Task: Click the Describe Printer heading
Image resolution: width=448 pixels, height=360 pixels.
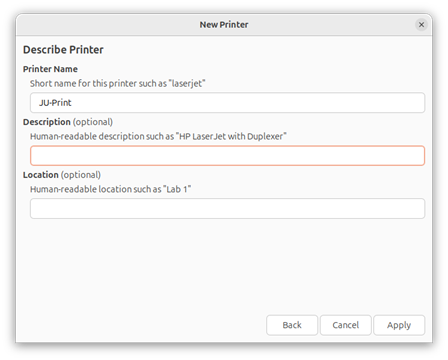Action: pos(63,50)
